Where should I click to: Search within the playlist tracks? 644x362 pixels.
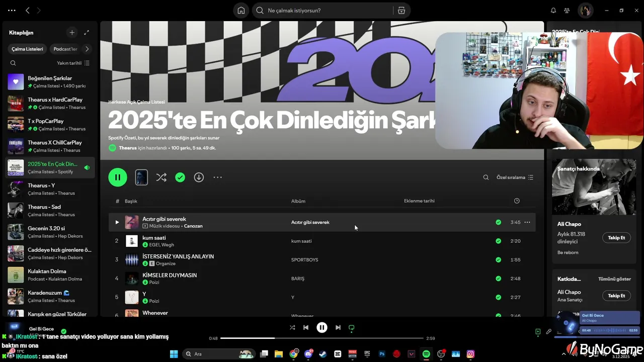tap(486, 177)
